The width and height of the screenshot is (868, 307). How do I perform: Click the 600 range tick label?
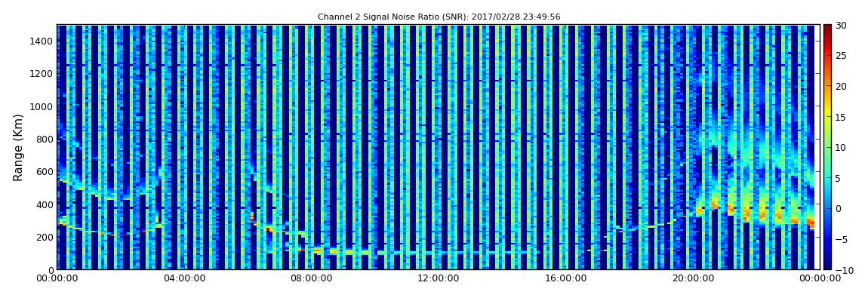(x=45, y=172)
